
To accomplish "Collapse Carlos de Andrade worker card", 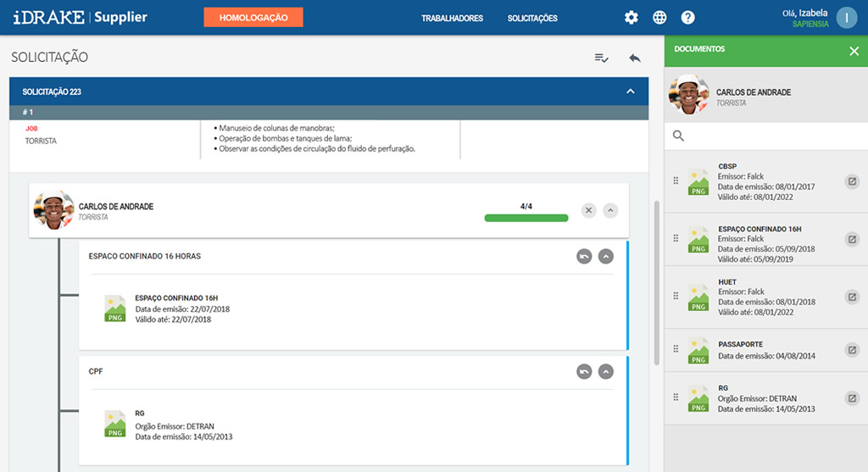I will pos(610,210).
